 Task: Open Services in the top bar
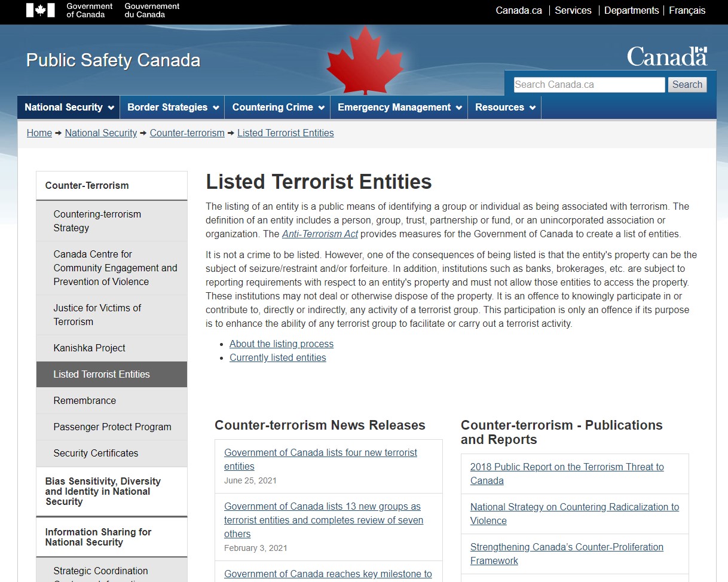(573, 10)
